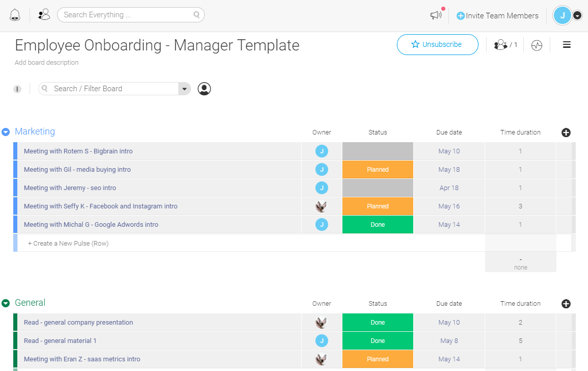Open the notifications bell icon
588x371 pixels.
(x=15, y=15)
